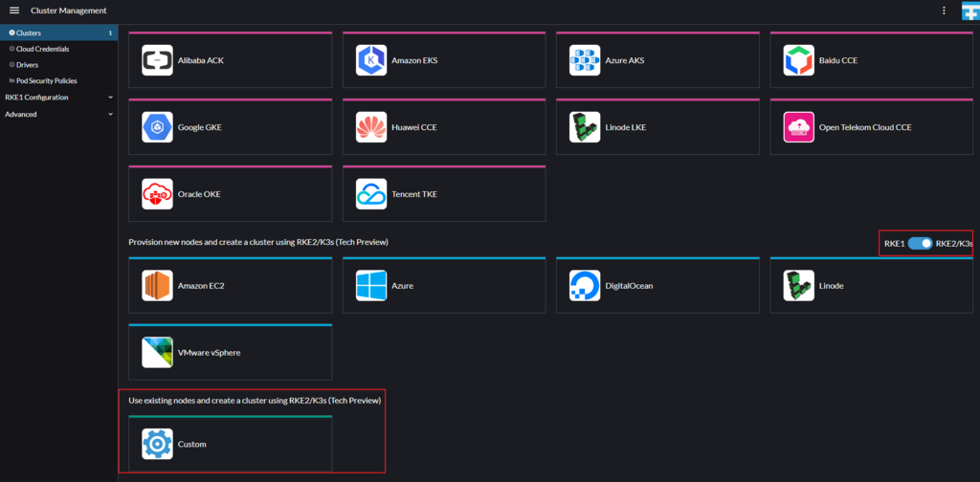Click the Custom cluster gear icon

coord(158,445)
